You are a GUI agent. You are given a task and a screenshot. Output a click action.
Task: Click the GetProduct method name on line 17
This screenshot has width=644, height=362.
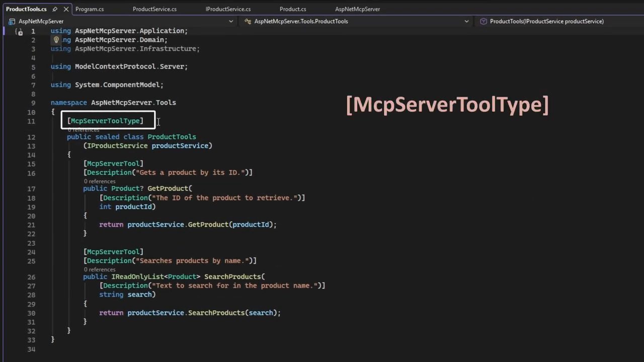168,189
